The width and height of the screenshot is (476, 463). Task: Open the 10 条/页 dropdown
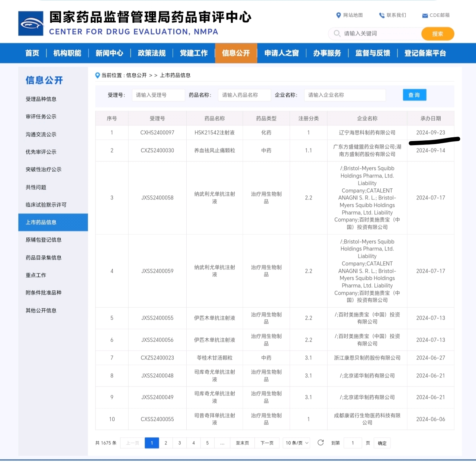(x=297, y=443)
